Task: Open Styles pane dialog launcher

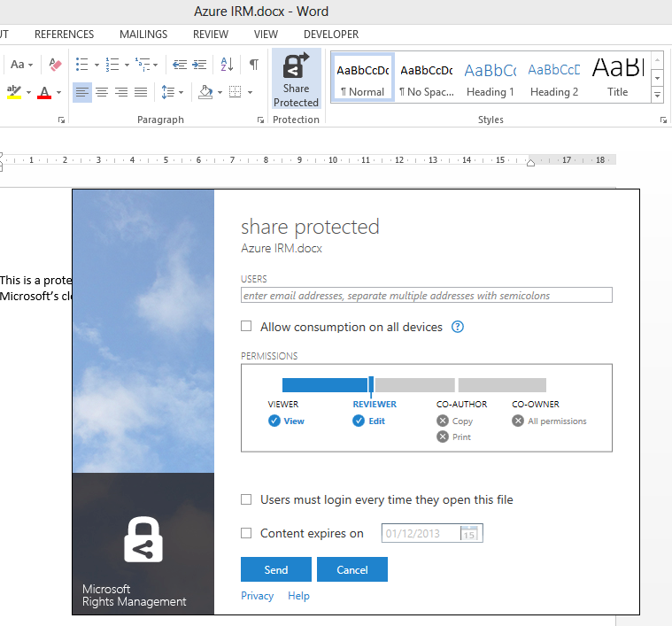Action: tap(663, 120)
